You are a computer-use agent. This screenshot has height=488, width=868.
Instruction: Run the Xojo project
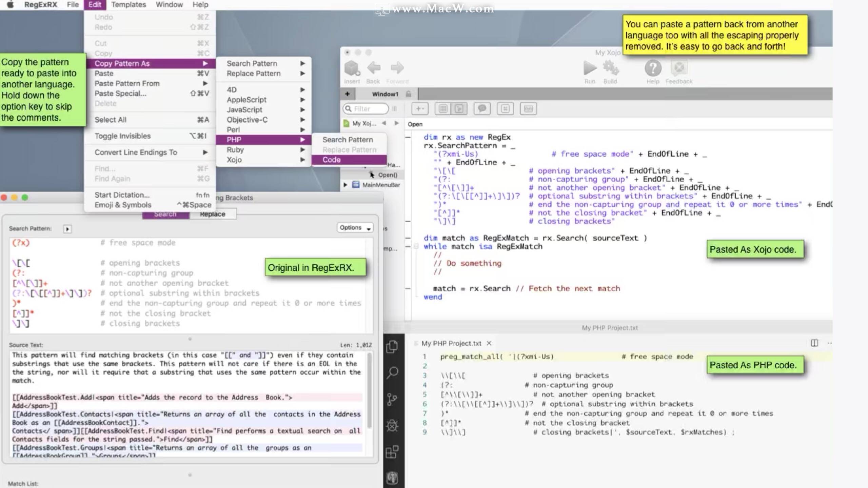pyautogui.click(x=590, y=68)
